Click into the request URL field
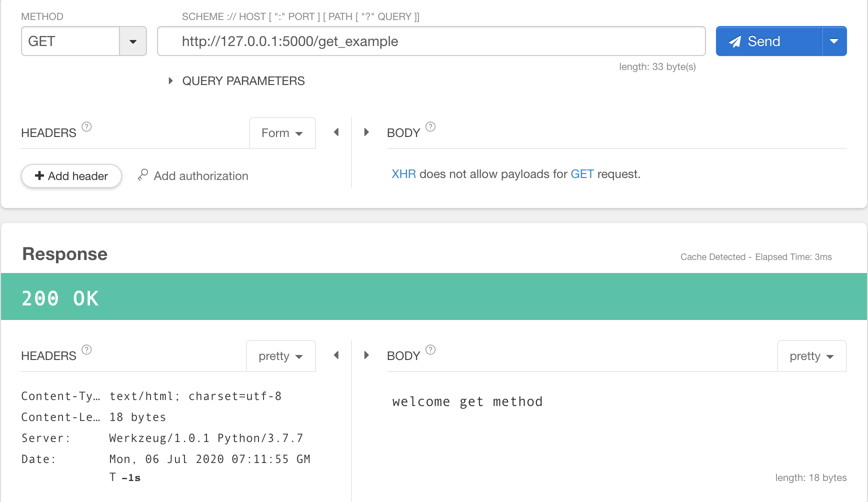This screenshot has height=502, width=868. click(x=430, y=41)
